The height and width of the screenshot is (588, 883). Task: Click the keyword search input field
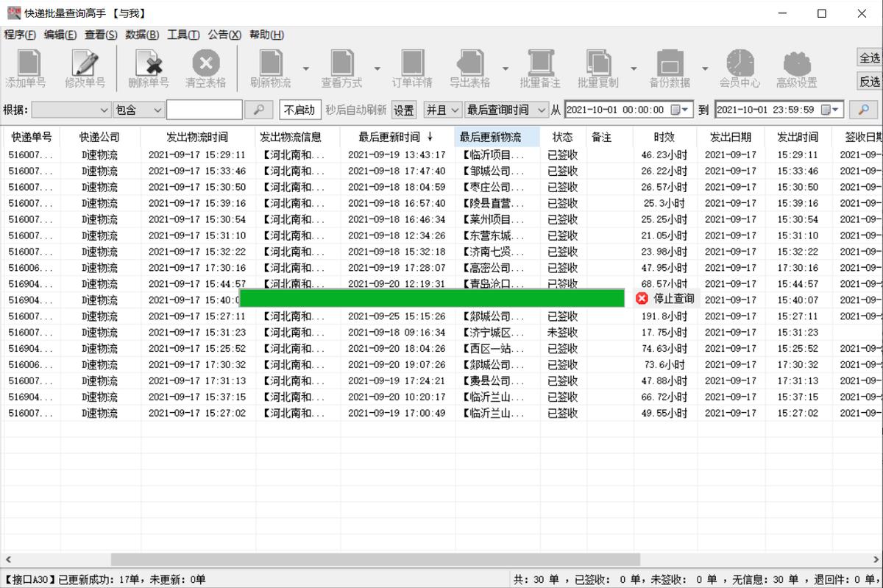pyautogui.click(x=205, y=110)
